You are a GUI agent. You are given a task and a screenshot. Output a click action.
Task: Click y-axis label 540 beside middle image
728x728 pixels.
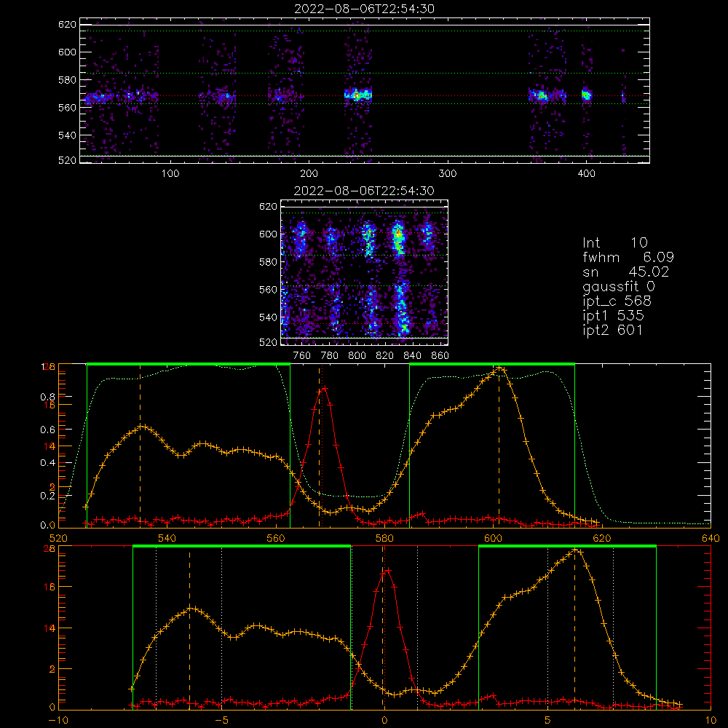(x=268, y=317)
